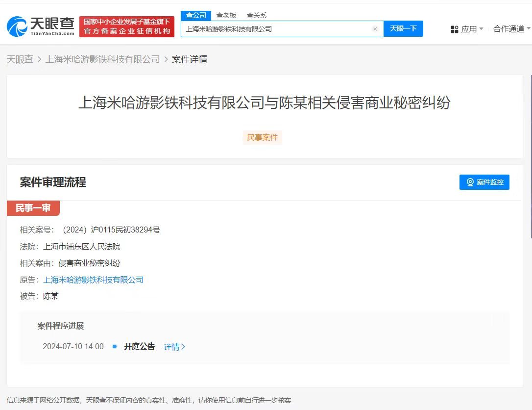Click the red 民事一审 stage label
Viewport: 532px width, 410px height.
pos(33,208)
